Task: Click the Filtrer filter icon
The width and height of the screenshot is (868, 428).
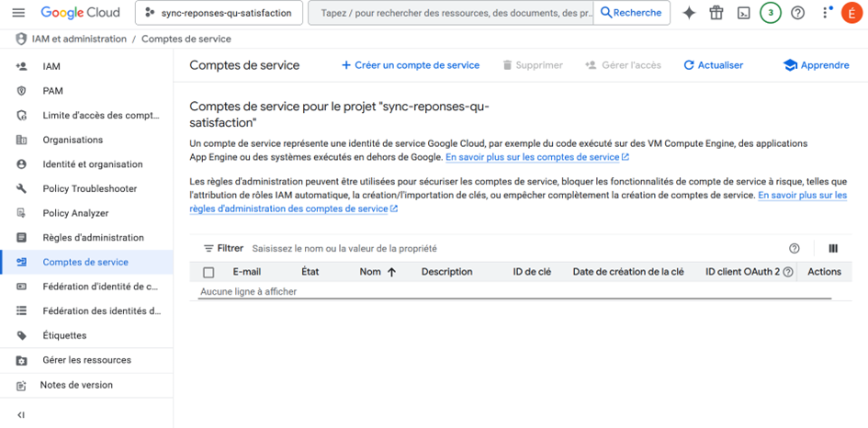Action: (209, 249)
